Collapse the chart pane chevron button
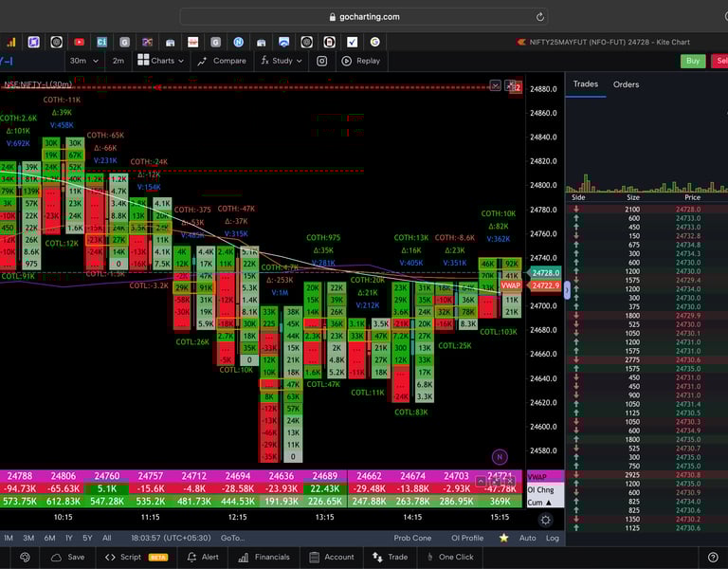Viewport: 728px width, 569px height. 496,85
